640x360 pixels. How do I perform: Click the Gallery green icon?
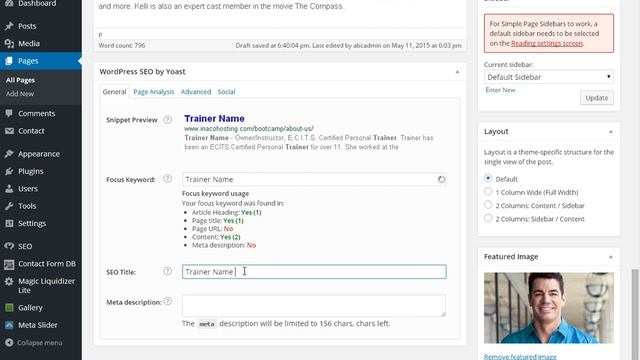(x=9, y=308)
